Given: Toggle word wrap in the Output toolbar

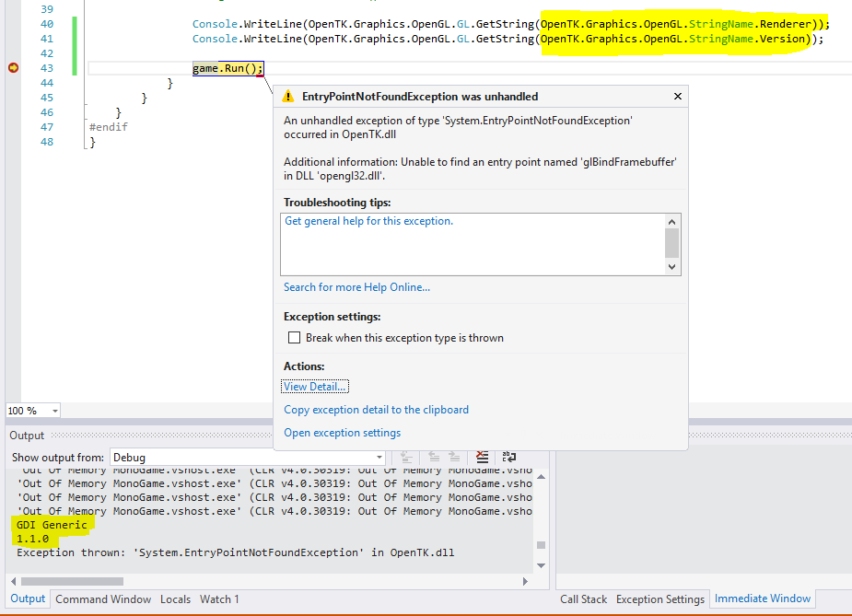Looking at the screenshot, I should click(x=509, y=457).
